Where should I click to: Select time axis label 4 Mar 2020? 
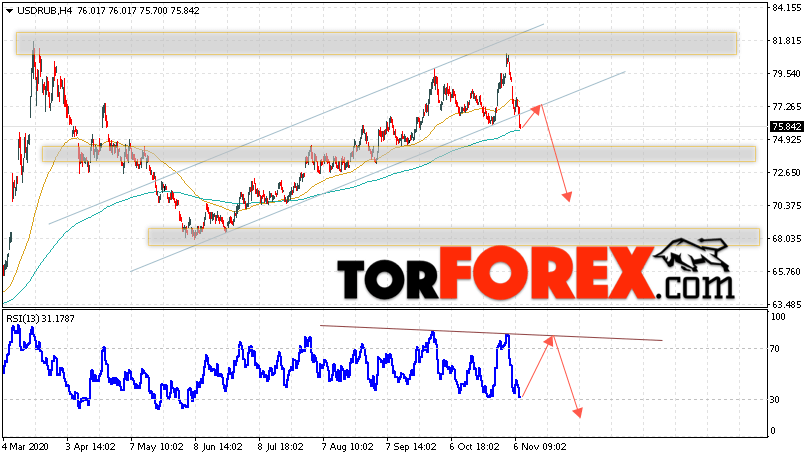pos(24,446)
